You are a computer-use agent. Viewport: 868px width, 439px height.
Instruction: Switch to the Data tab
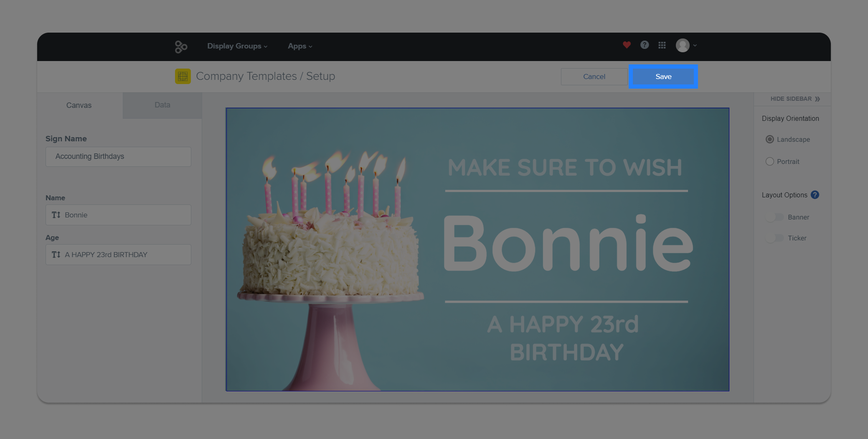(x=162, y=105)
